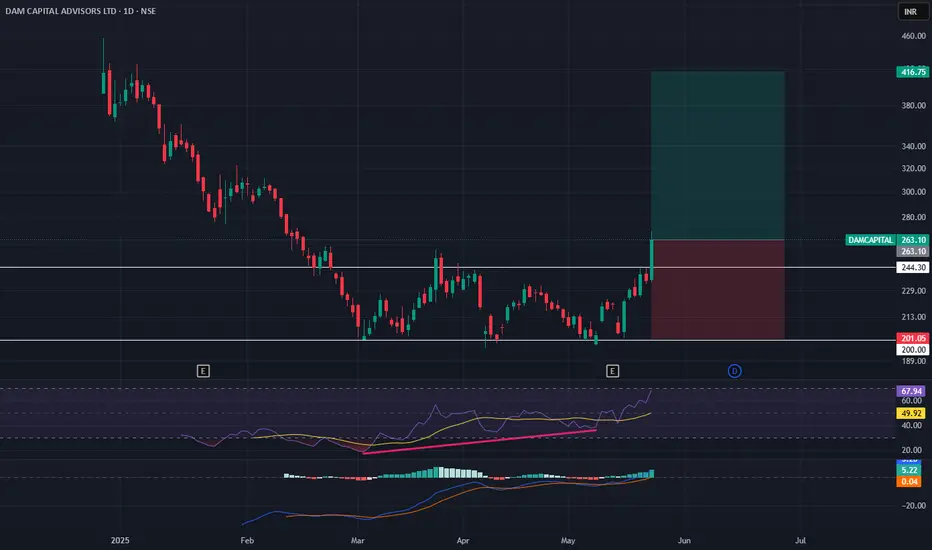Click the earnings E marker in May
Image resolution: width=932 pixels, height=550 pixels.
point(612,371)
